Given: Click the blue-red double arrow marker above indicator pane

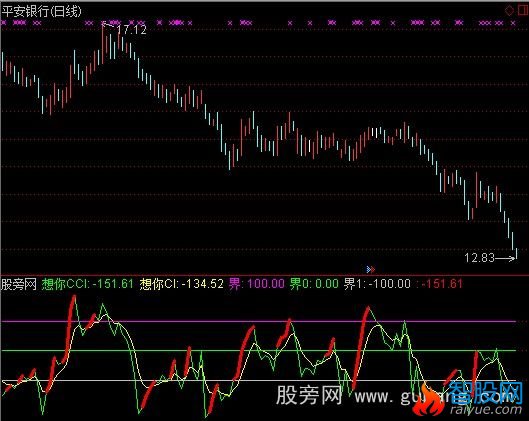Looking at the screenshot, I should (370, 269).
